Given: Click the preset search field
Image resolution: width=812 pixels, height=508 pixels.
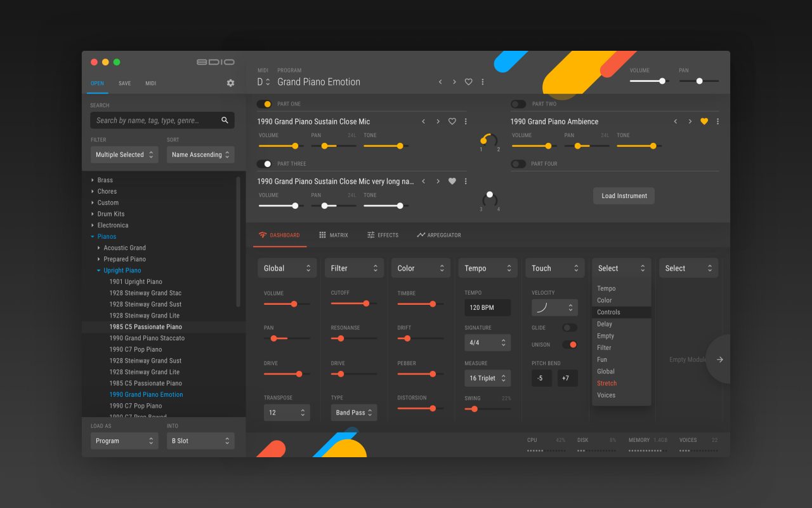Looking at the screenshot, I should tap(155, 120).
